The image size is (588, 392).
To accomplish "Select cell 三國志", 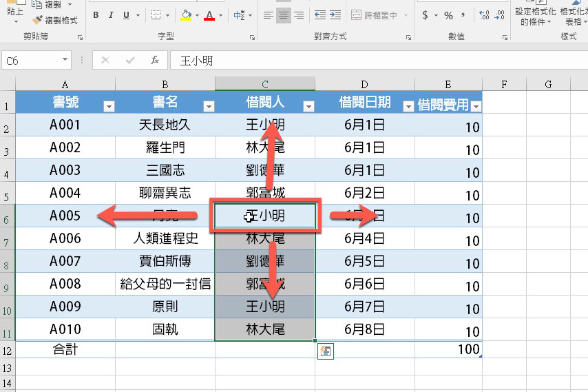I will tap(165, 170).
